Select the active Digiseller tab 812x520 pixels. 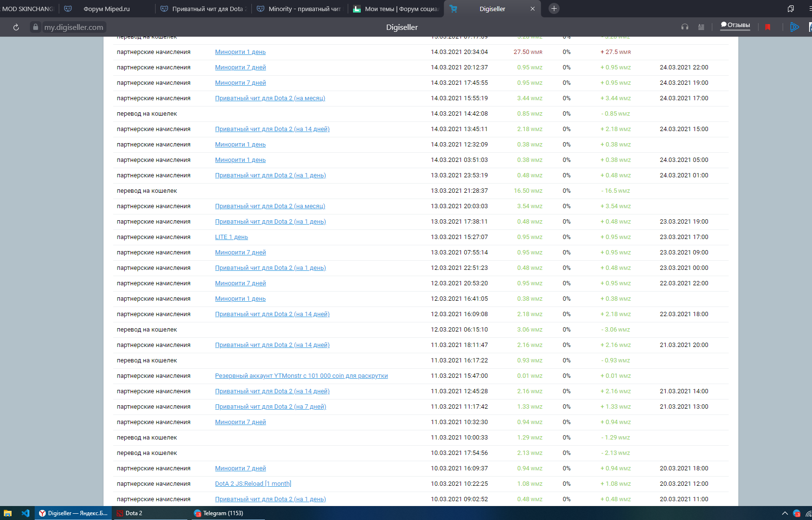click(492, 9)
